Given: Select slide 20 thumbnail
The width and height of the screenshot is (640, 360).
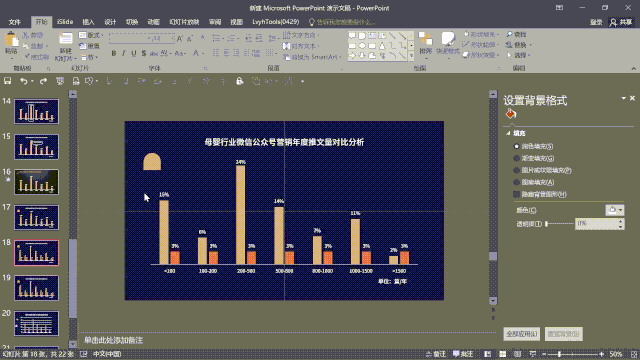Looking at the screenshot, I should tap(36, 323).
